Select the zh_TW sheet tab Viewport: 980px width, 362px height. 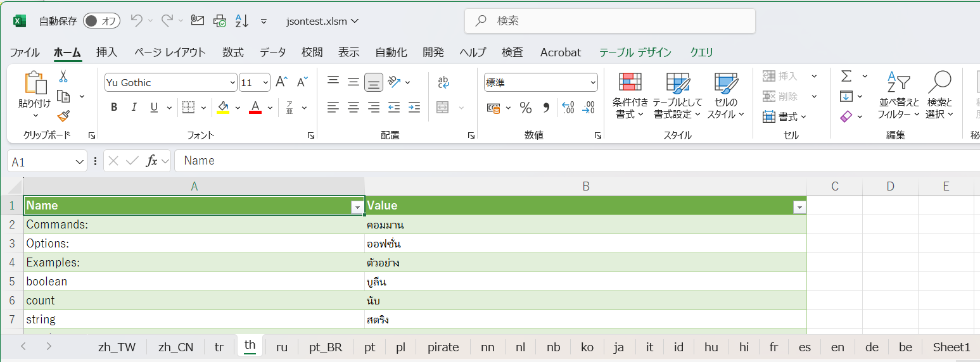[x=117, y=347]
